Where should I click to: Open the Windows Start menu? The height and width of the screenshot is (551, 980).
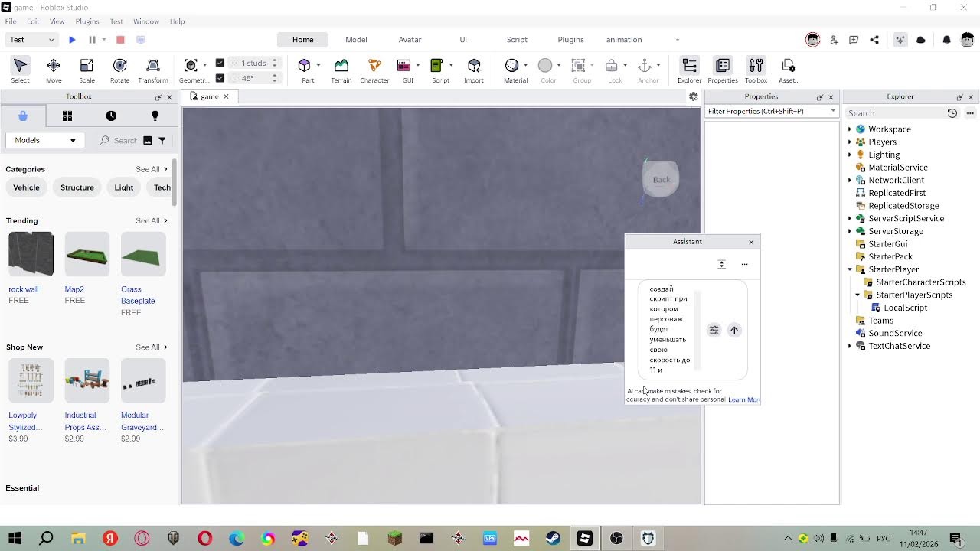point(15,539)
